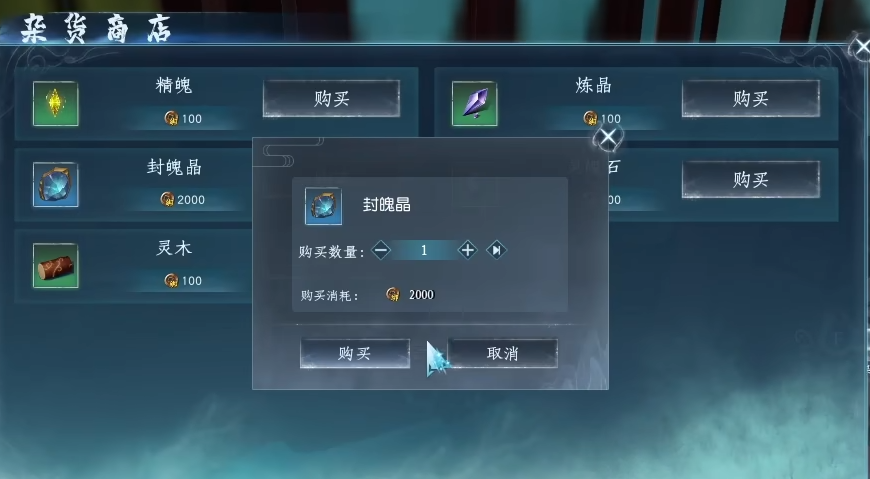870x479 pixels.
Task: Confirm purchase with the dialog 购买 button
Action: pos(355,354)
